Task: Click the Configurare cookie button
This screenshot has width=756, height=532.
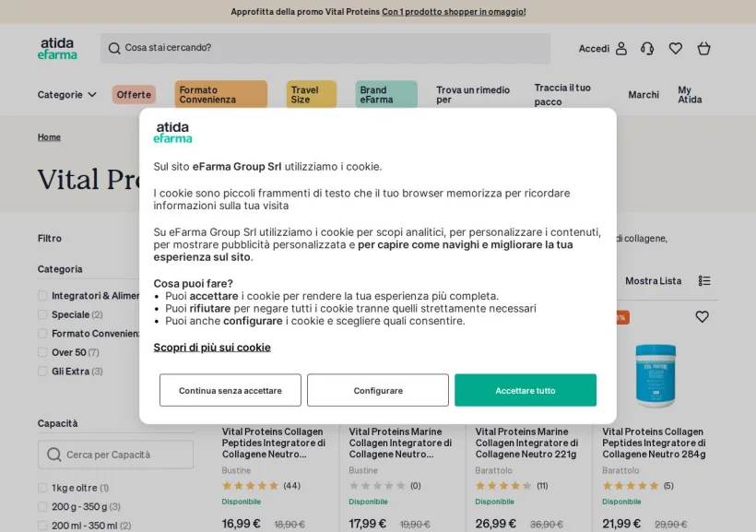Action: pyautogui.click(x=378, y=390)
